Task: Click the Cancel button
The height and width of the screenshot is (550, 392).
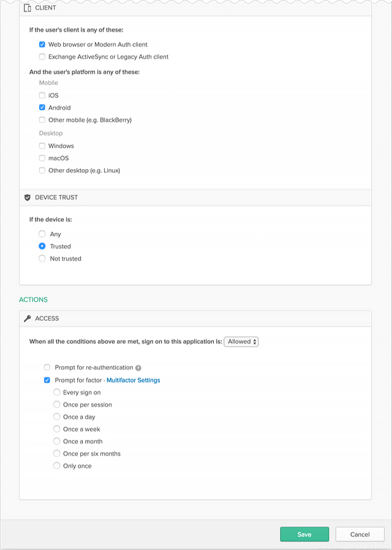Action: click(360, 534)
